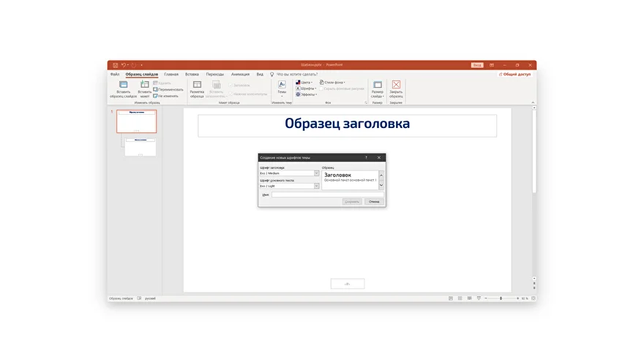The height and width of the screenshot is (362, 644).
Task: Click the Образец заголовка title placeholder
Action: click(x=347, y=125)
